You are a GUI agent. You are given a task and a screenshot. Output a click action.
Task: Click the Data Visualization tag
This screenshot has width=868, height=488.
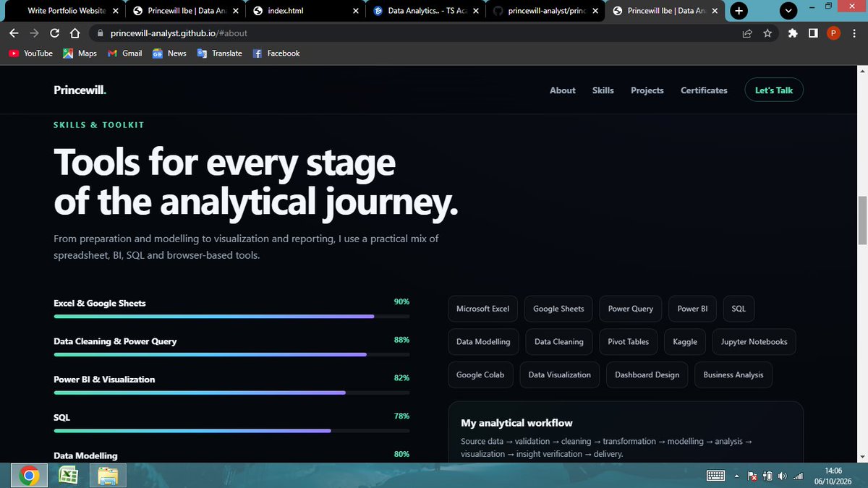pyautogui.click(x=560, y=375)
